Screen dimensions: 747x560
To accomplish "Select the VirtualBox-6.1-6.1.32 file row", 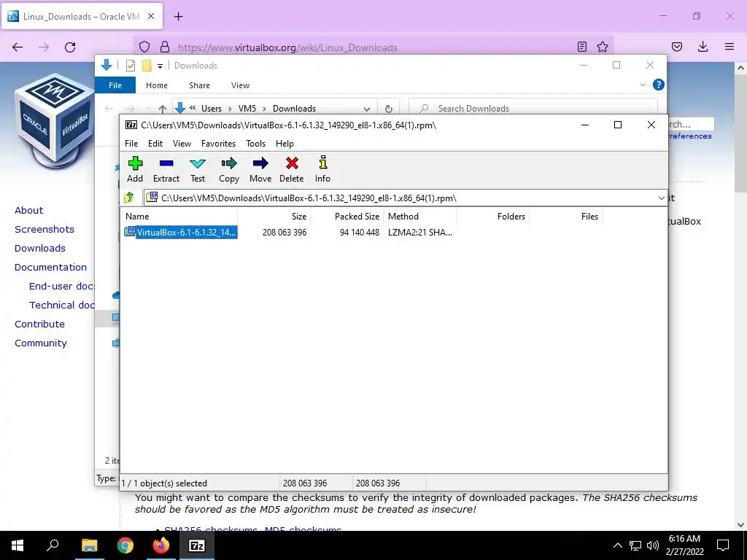I will (181, 233).
